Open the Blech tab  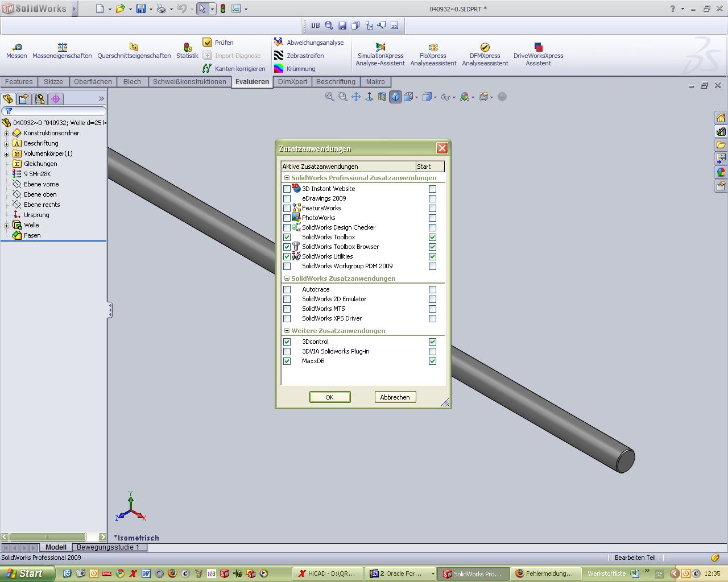point(132,82)
